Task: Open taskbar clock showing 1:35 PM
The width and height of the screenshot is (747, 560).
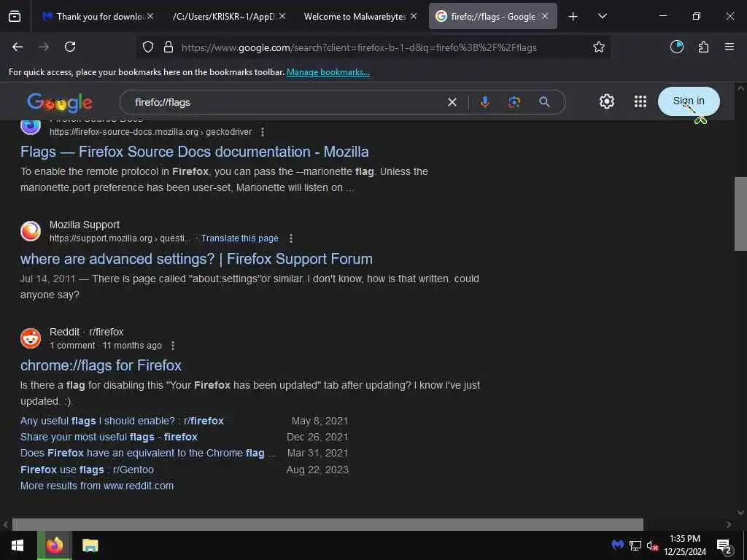Action: point(685,545)
